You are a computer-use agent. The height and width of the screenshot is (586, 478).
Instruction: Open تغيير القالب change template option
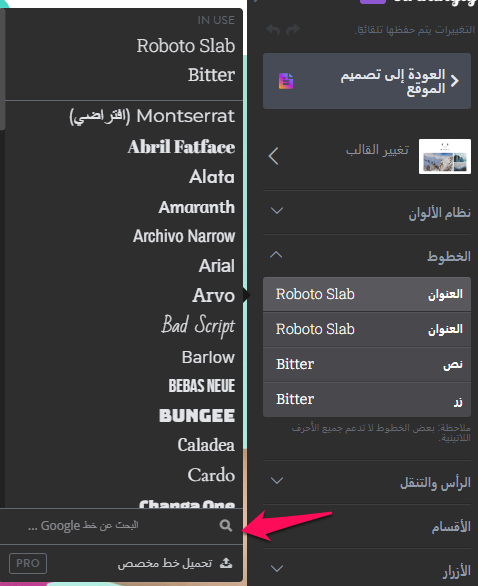pos(377,150)
